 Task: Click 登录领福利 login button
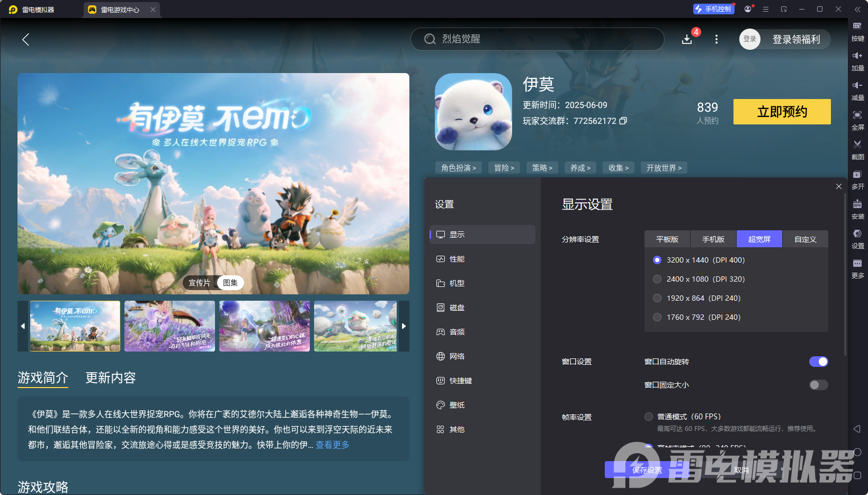click(796, 39)
